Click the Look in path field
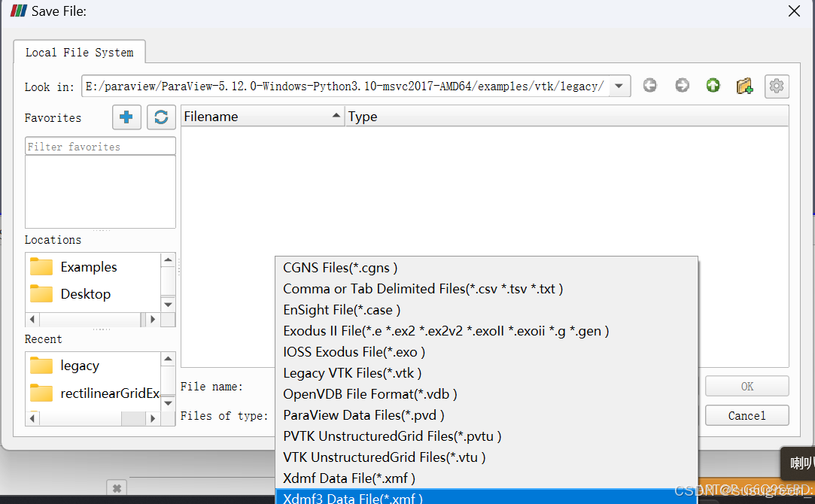 pos(345,87)
